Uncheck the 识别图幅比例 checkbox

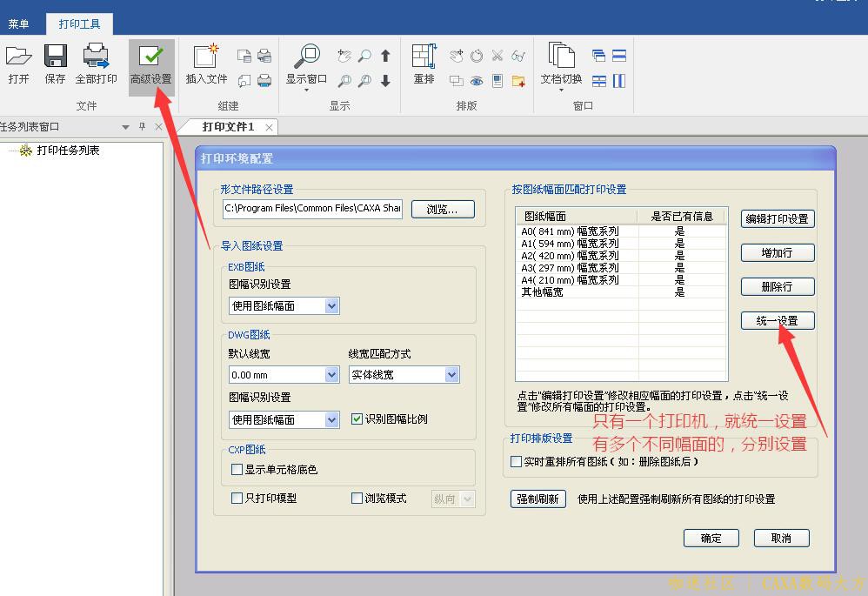click(x=357, y=419)
